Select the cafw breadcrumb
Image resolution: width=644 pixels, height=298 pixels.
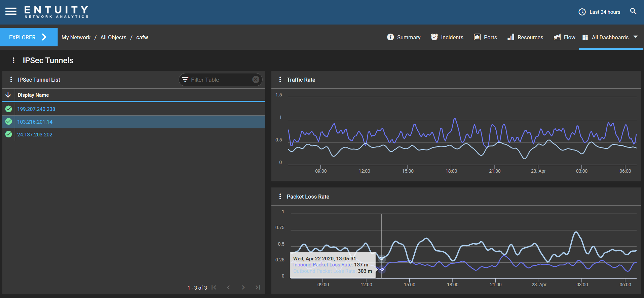[x=142, y=37]
